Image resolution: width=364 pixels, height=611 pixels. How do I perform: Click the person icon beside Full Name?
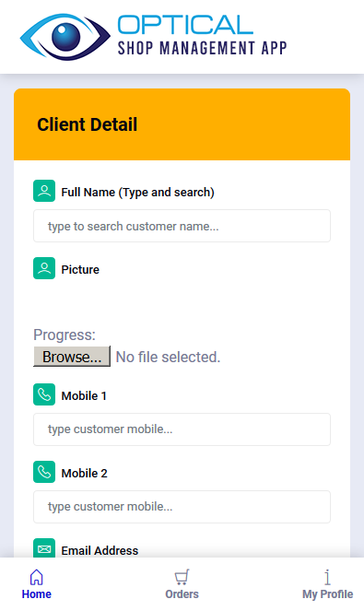point(44,191)
